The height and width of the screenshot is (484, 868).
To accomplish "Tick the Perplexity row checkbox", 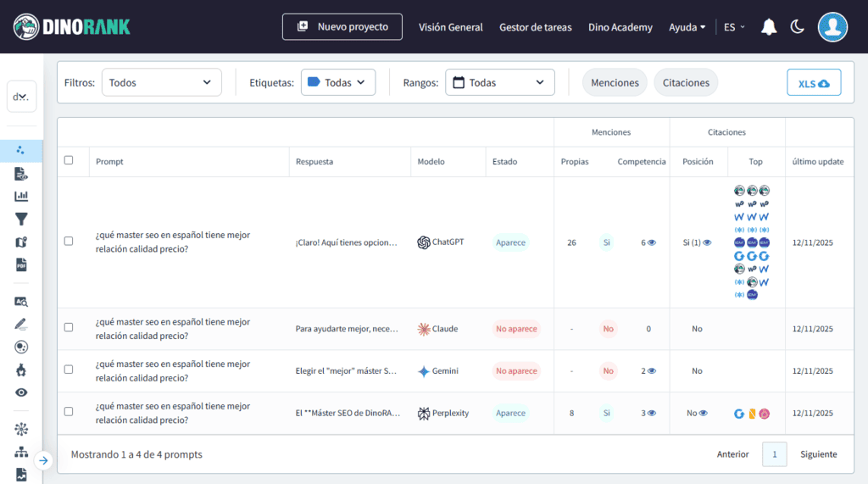I will click(69, 411).
